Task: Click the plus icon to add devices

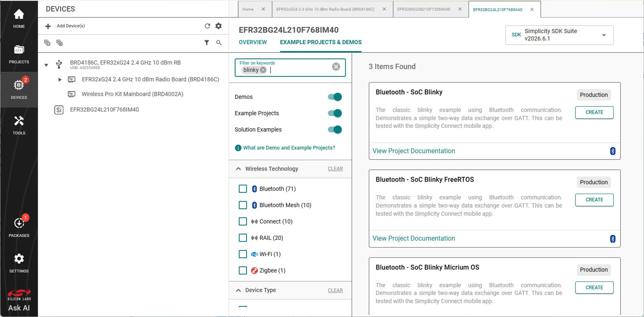Action: tap(48, 26)
